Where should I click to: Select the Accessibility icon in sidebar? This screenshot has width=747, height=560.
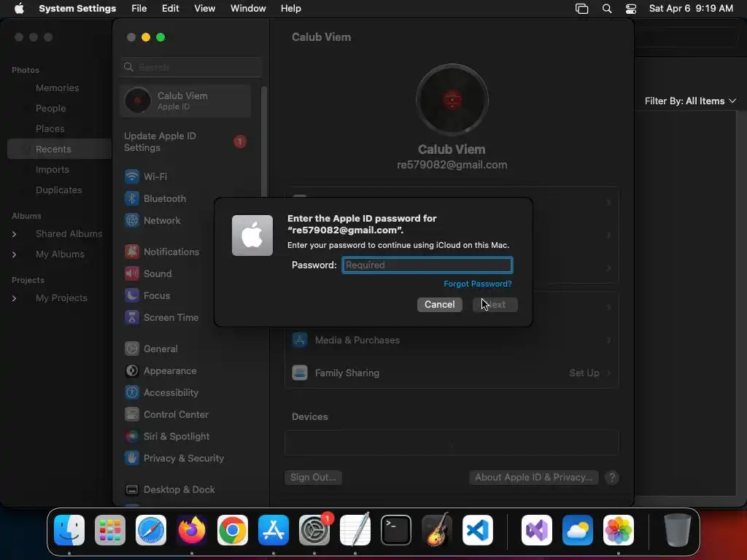[x=132, y=392]
